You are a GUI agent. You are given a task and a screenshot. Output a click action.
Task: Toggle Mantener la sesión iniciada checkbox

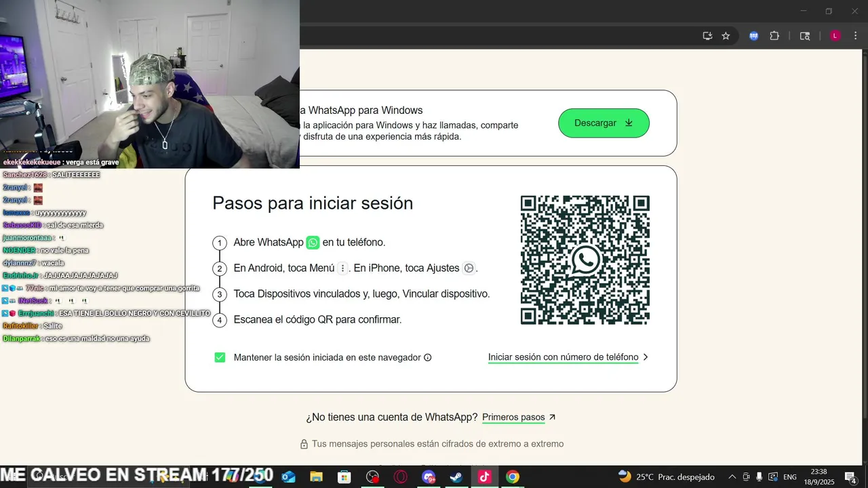coord(220,357)
